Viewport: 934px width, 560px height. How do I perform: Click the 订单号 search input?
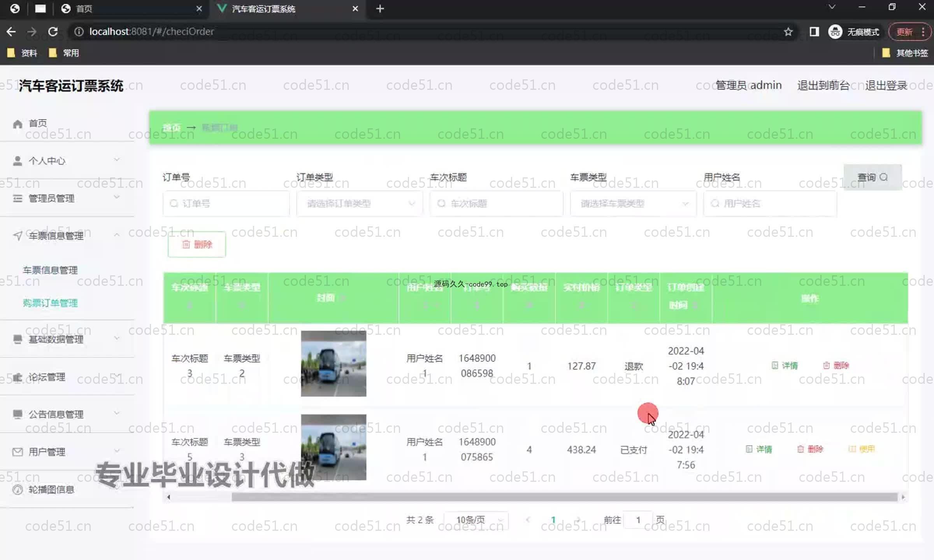point(226,203)
